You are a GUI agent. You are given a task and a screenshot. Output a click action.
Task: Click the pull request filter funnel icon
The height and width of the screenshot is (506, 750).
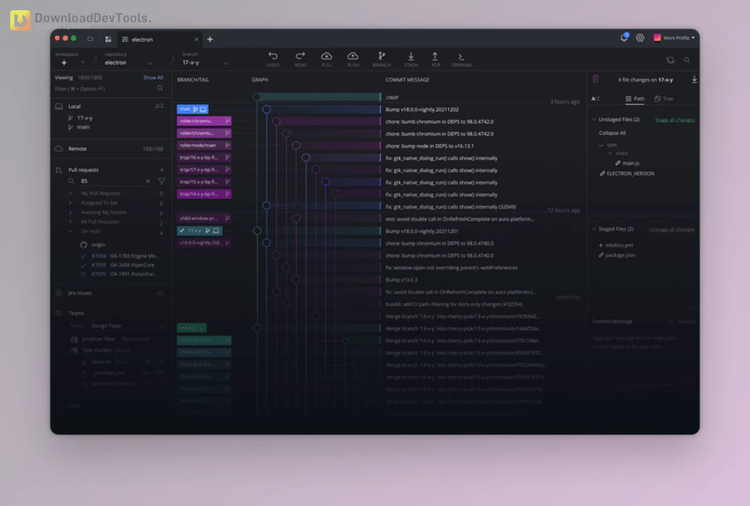point(162,181)
